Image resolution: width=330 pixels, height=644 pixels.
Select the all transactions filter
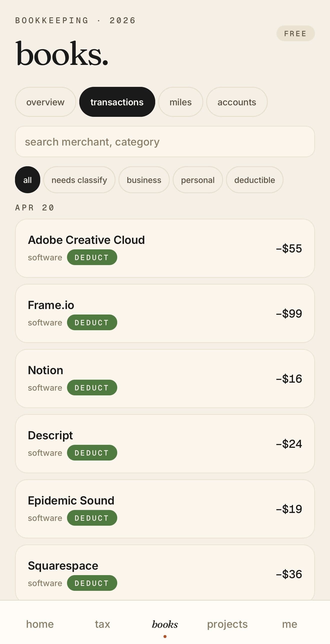coord(27,180)
